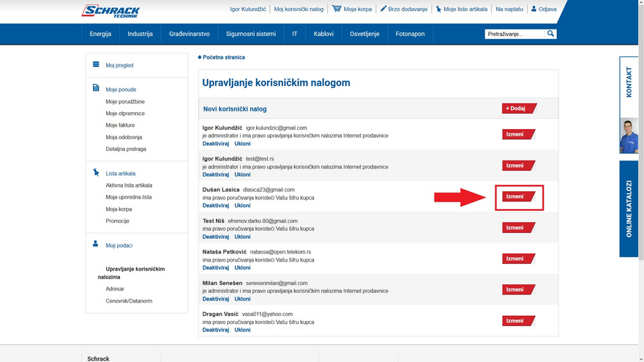
Task: Open the ONLINE KATALOZI side tab
Action: click(629, 209)
